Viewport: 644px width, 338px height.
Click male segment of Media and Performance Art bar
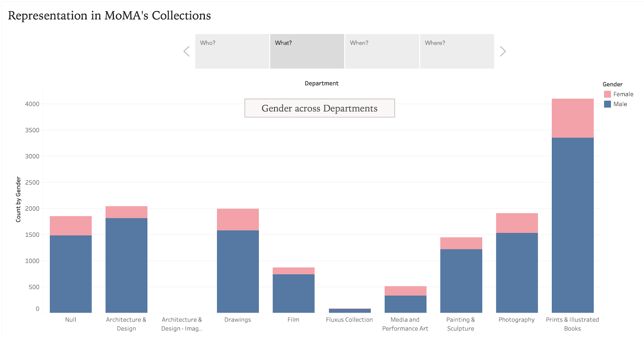click(405, 304)
